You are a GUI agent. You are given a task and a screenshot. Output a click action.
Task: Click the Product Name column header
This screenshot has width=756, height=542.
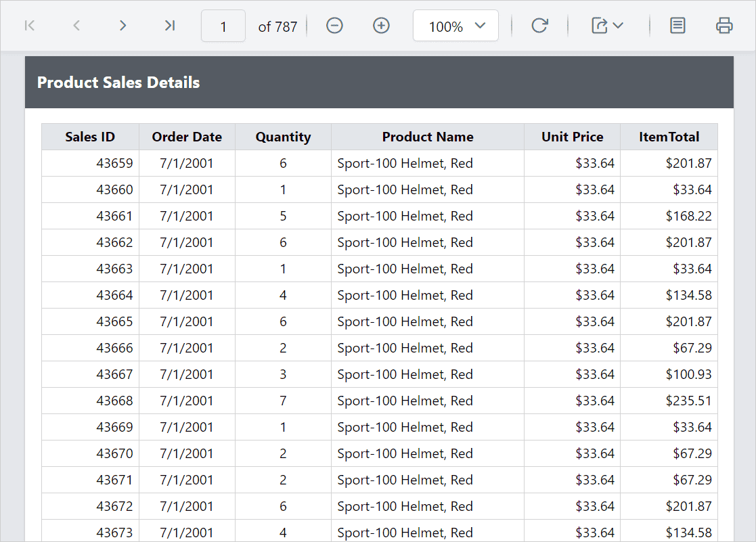coord(428,137)
